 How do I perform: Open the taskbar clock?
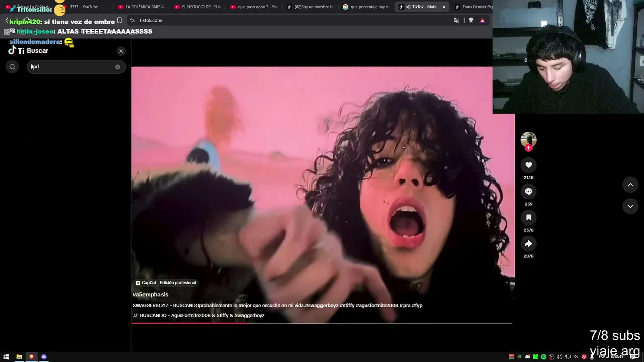[617, 357]
